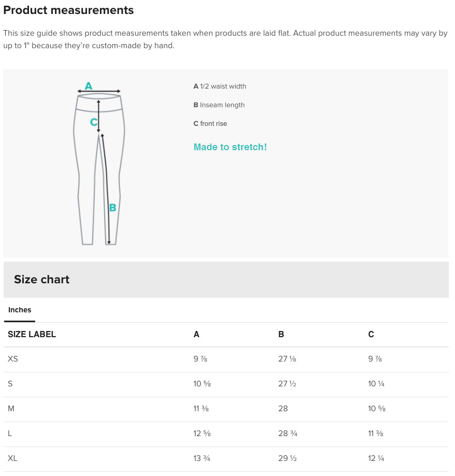This screenshot has width=455, height=476.
Task: Click the teal A marker on the diagram
Action: 89,85
